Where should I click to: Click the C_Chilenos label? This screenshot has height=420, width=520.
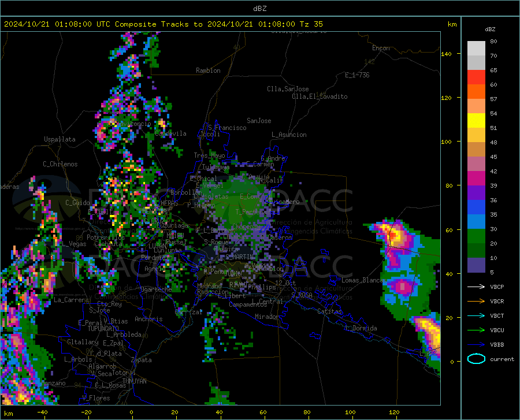[x=60, y=164]
